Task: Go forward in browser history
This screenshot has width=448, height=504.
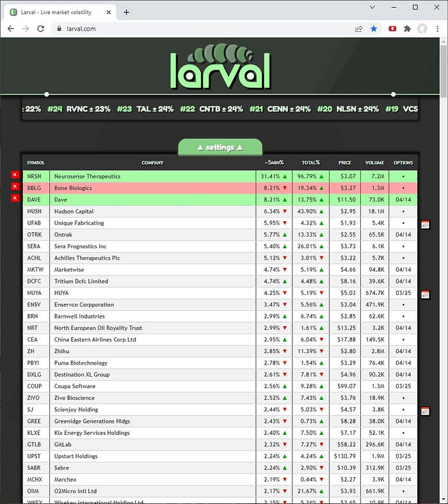Action: 26,29
